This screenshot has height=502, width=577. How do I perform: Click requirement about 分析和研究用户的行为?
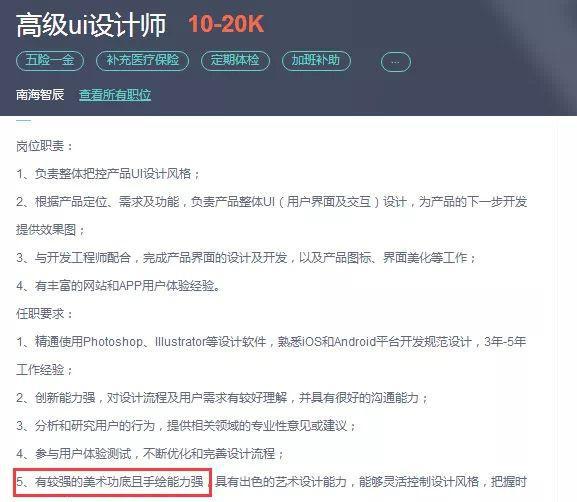[x=186, y=426]
